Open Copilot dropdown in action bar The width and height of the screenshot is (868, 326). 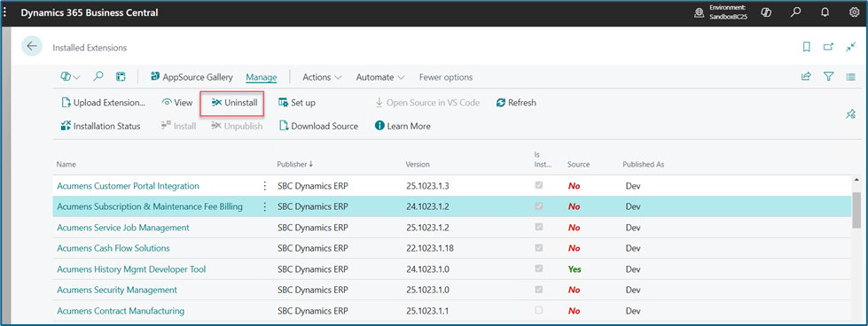click(x=70, y=77)
